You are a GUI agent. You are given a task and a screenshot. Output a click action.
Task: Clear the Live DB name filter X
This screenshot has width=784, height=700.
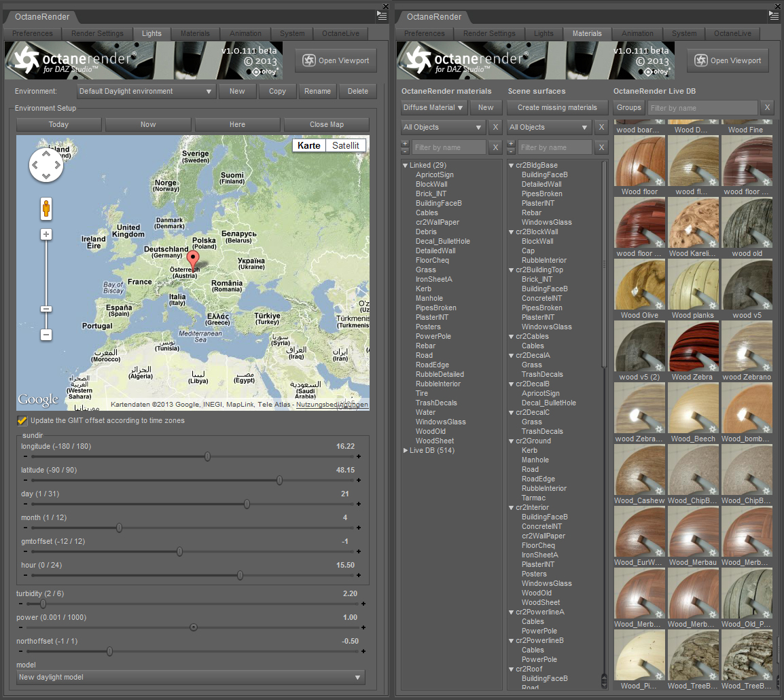pyautogui.click(x=767, y=107)
